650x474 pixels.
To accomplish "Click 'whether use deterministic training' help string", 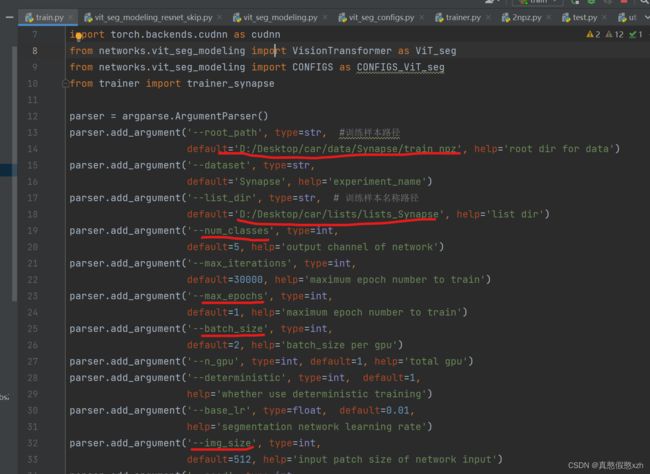I will point(324,394).
